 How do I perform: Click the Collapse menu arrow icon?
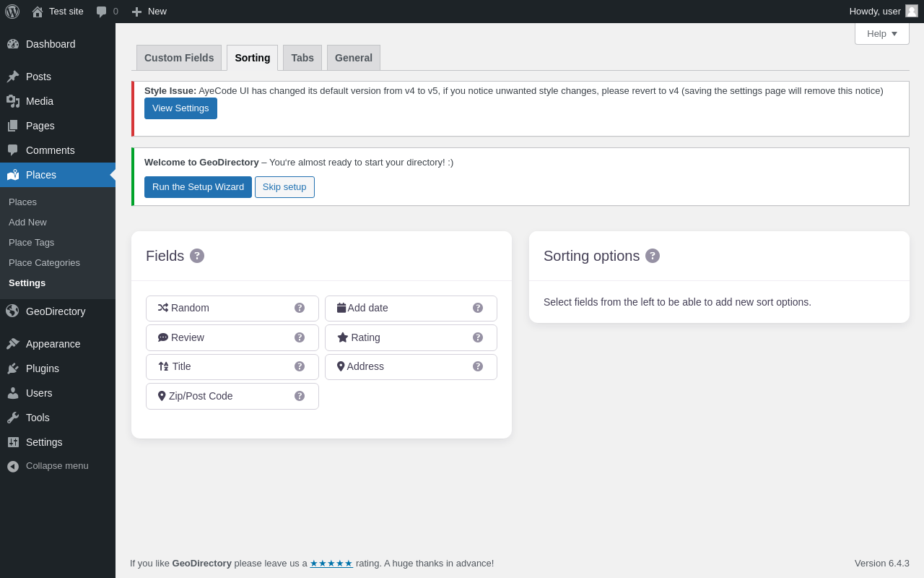point(13,467)
